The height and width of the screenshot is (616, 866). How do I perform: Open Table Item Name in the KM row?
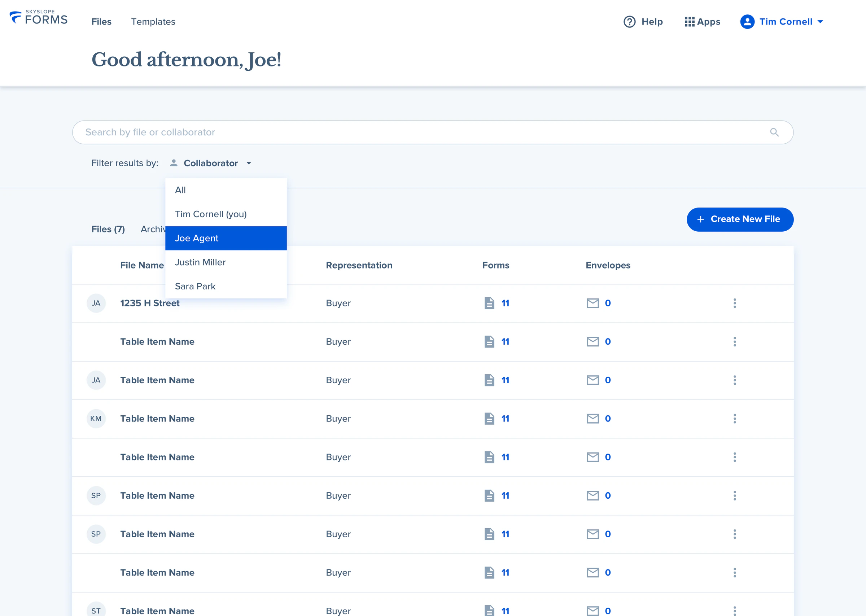tap(157, 418)
